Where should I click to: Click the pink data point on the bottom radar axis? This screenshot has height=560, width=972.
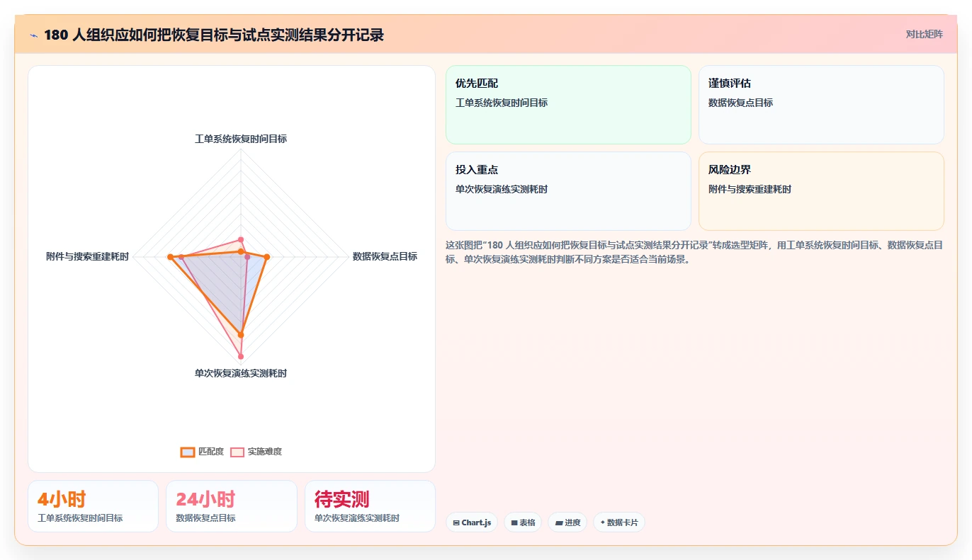241,356
